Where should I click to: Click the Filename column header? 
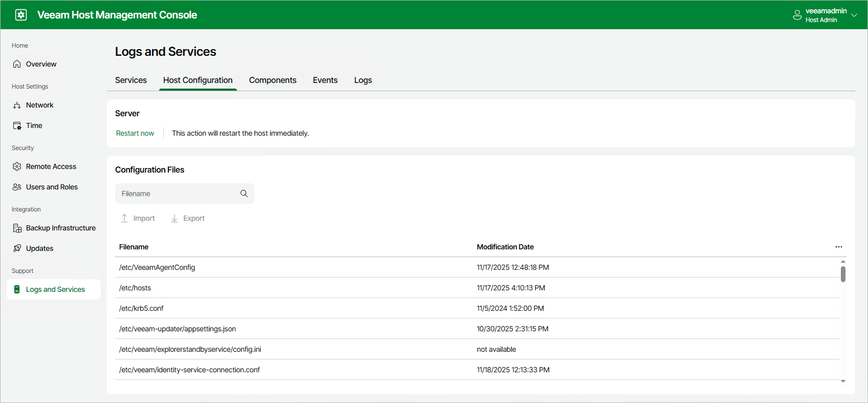tap(134, 247)
